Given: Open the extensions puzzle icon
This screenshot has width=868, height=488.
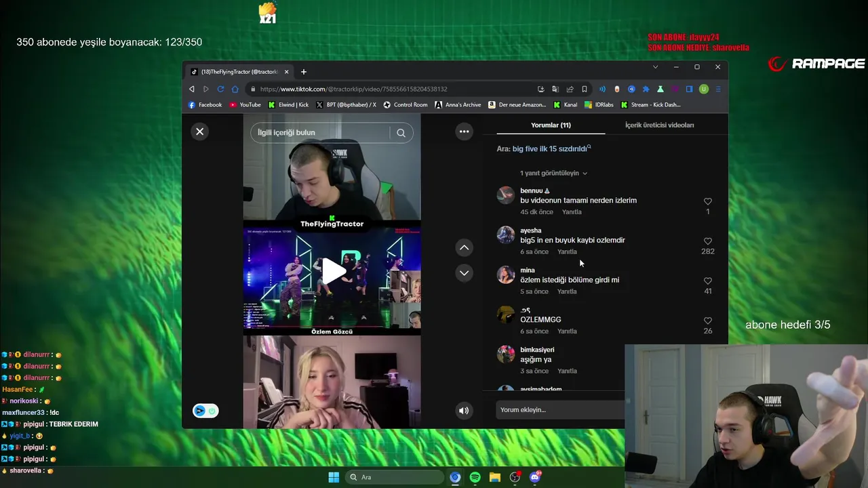Looking at the screenshot, I should coord(646,89).
